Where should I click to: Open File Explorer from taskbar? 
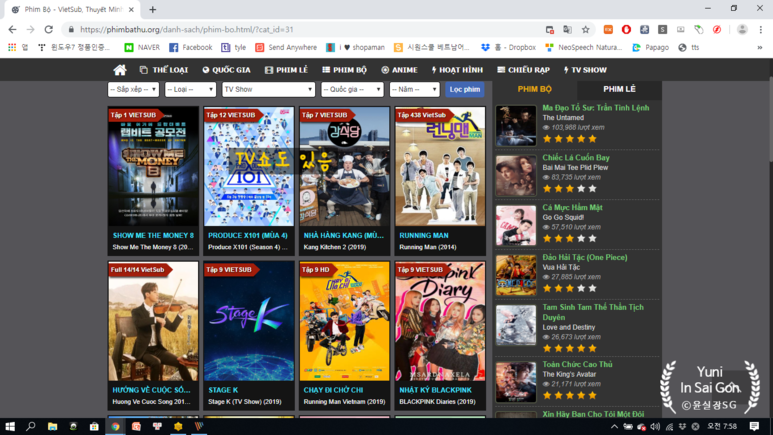point(52,426)
